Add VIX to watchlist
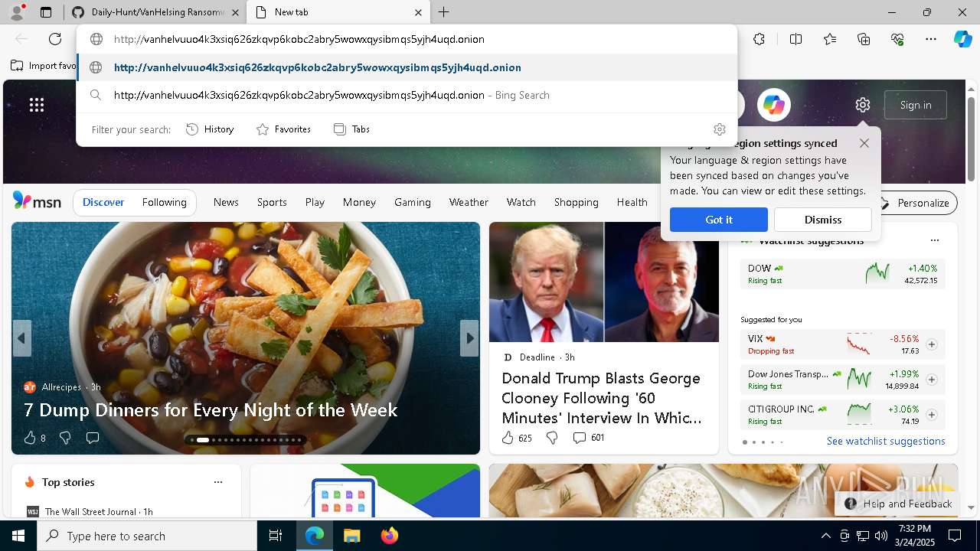980x551 pixels. [x=932, y=344]
